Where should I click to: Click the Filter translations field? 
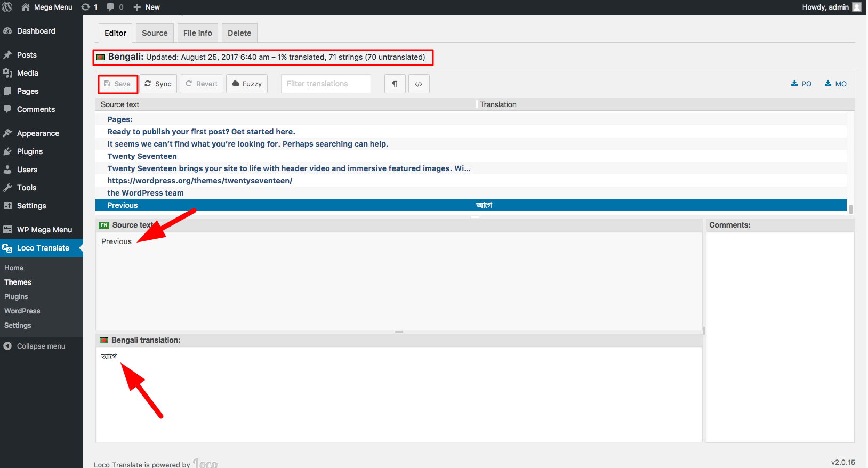326,84
